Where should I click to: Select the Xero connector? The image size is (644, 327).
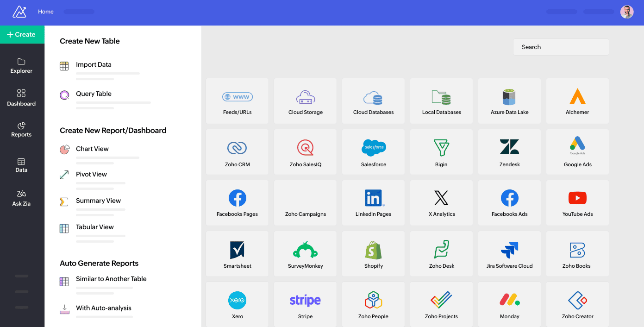click(x=237, y=304)
